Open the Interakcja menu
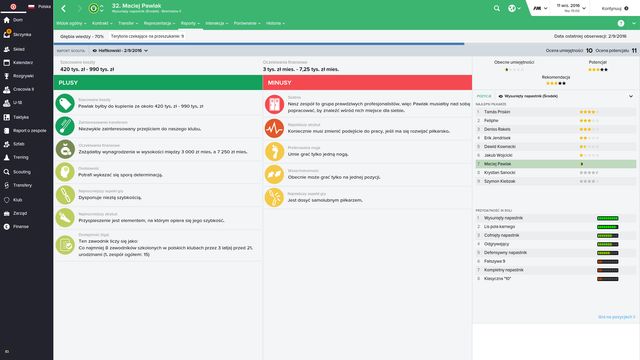The width and height of the screenshot is (640, 360). point(217,23)
